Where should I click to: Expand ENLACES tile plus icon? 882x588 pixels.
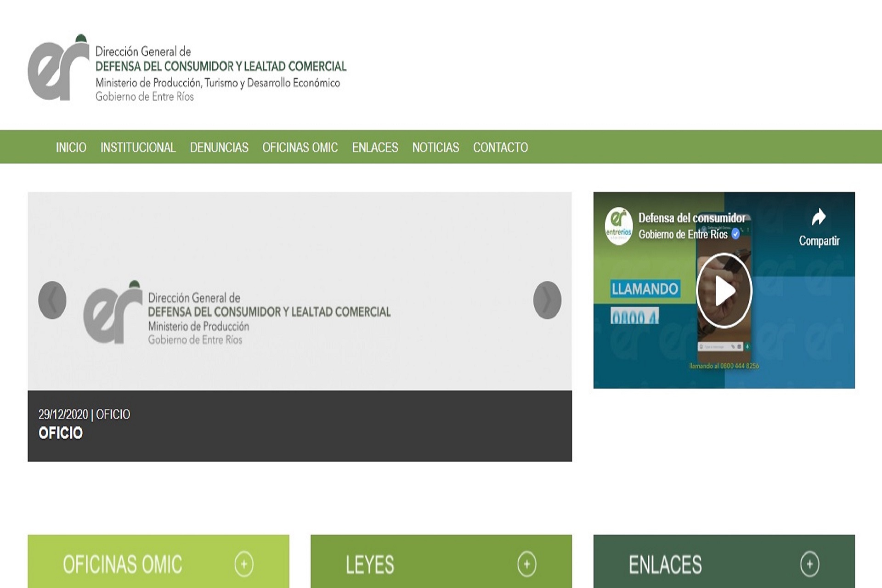point(809,564)
